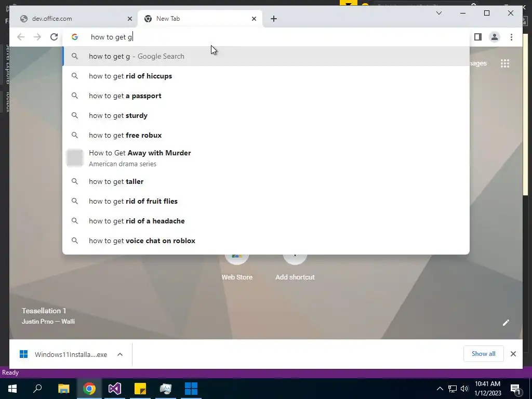Switch to the dev.office.com tab
This screenshot has width=532, height=399.
[x=74, y=19]
